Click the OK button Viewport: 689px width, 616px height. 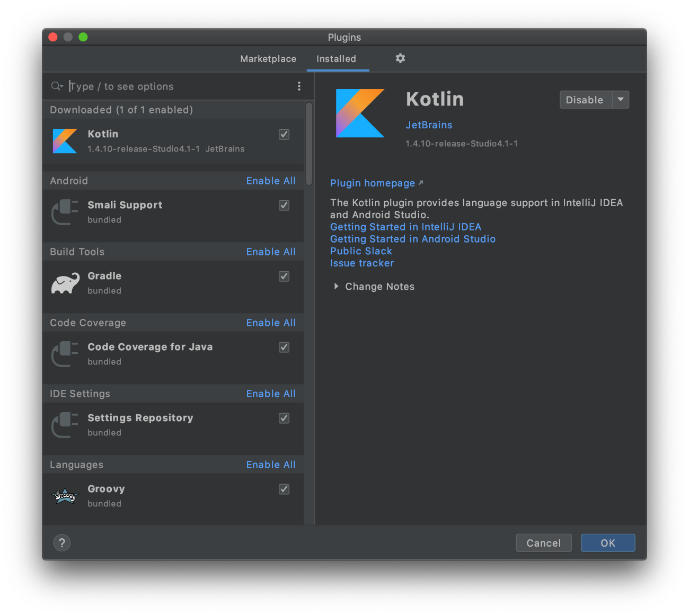[608, 543]
